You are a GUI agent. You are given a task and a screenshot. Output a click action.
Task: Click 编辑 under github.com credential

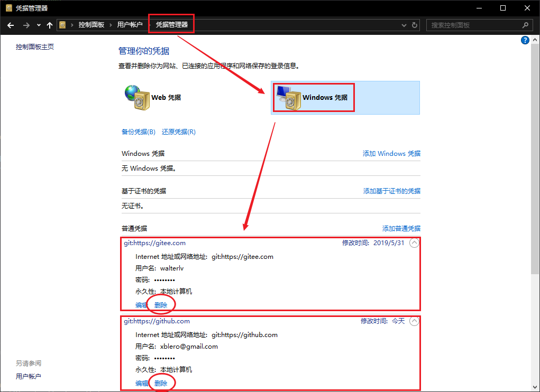click(x=141, y=384)
